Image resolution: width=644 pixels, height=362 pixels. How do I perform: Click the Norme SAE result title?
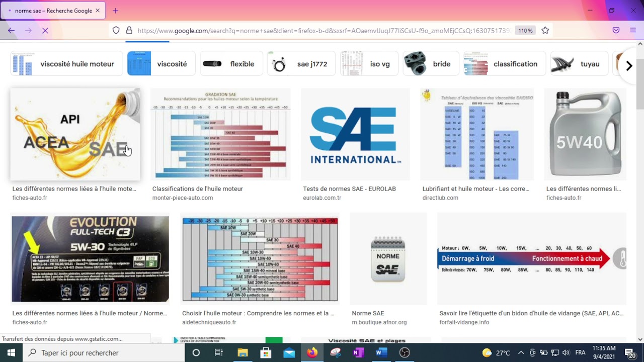click(x=368, y=313)
